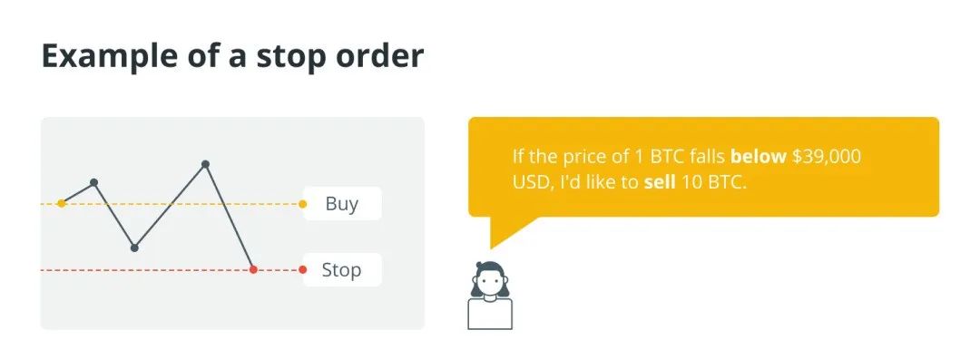Screen dimensions: 980x359
Task: Click the '10 BTC' amount text
Action: [714, 184]
